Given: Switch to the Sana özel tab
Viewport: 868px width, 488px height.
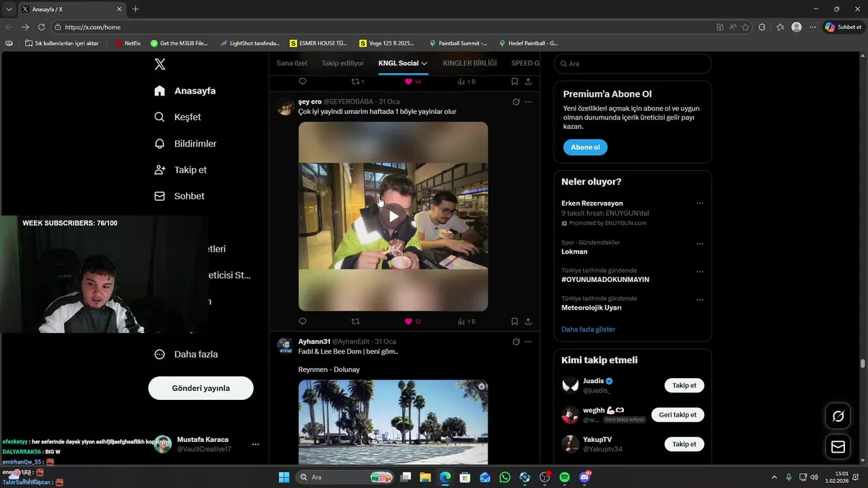Looking at the screenshot, I should 292,63.
